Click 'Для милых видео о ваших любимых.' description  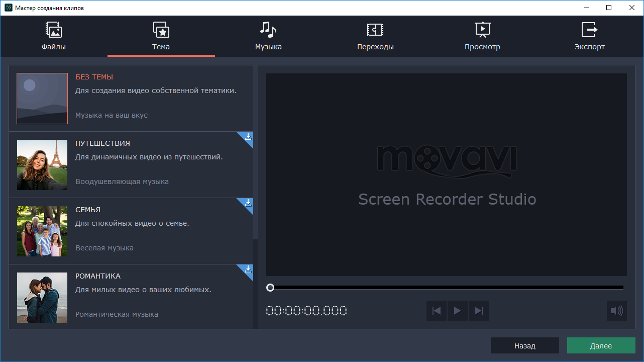(143, 290)
